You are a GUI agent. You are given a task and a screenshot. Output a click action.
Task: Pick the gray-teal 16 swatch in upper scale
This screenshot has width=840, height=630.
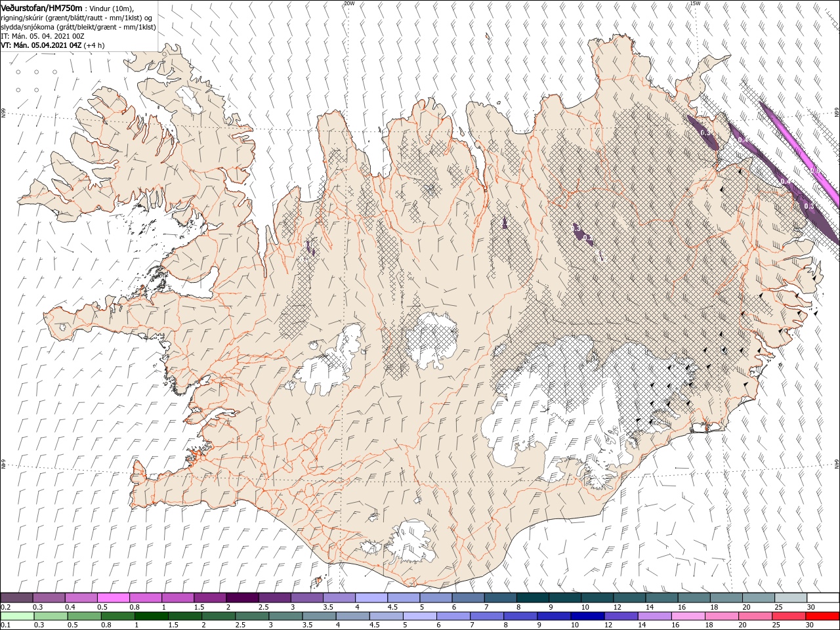point(694,598)
